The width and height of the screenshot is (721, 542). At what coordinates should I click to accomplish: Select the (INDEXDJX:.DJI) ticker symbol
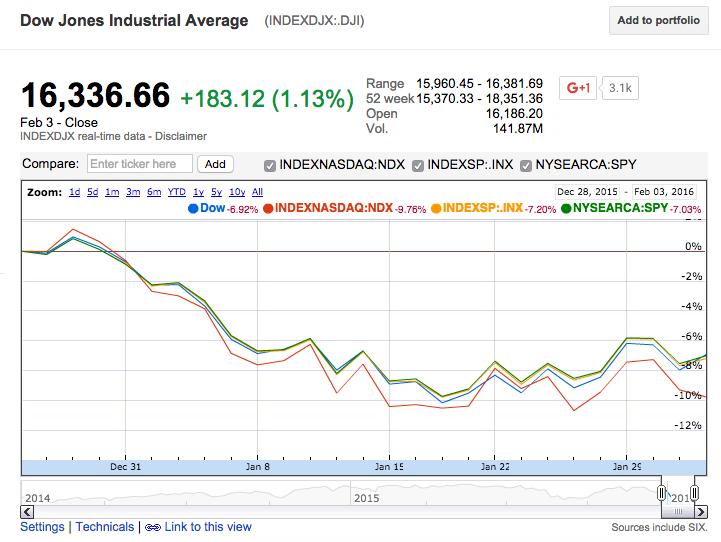tap(314, 21)
